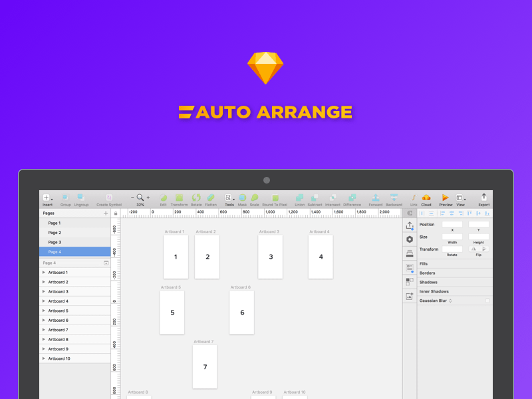Click the Create Symbol icon
The height and width of the screenshot is (399, 532).
pos(109,198)
